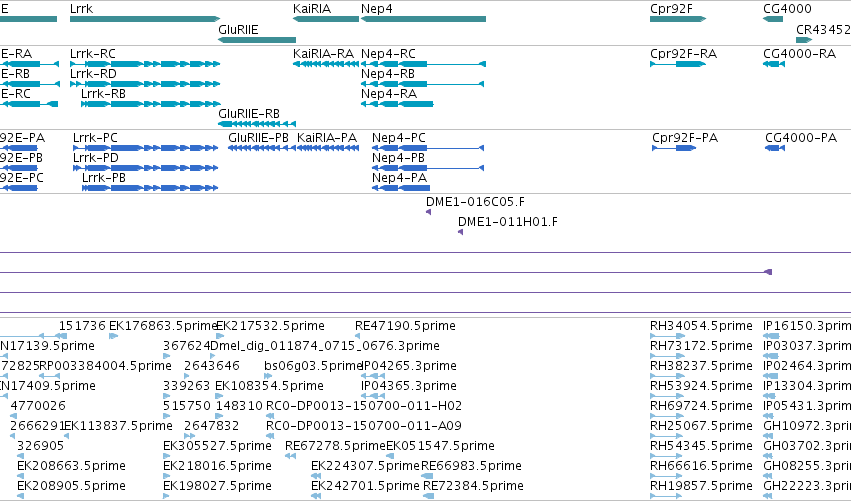The image size is (851, 501).
Task: Click RC0-DP0013-150700-011-A09 label
Action: coord(364,426)
